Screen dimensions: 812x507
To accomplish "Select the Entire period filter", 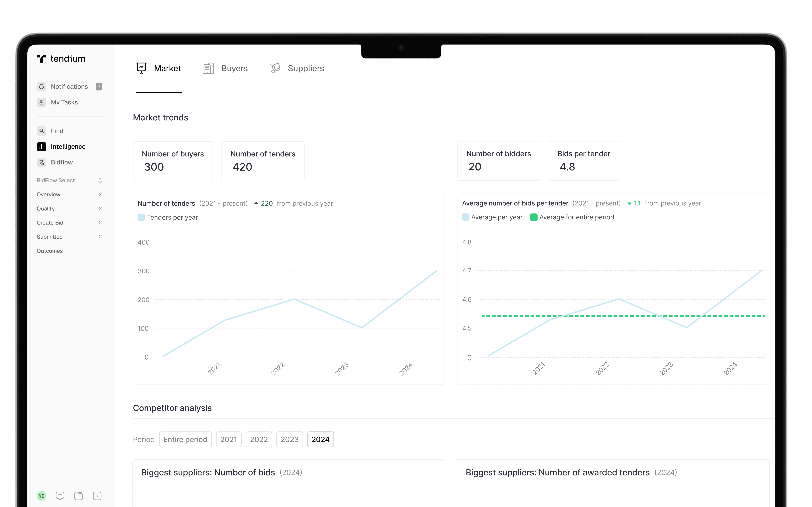I will (x=185, y=439).
